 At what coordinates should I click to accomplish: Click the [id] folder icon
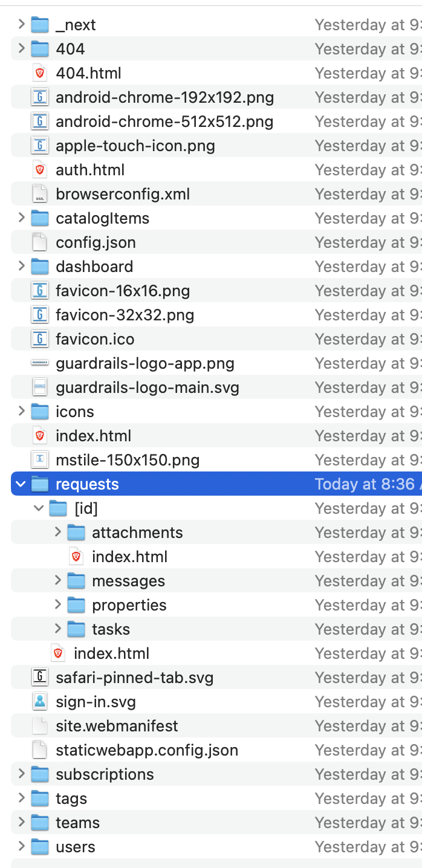pyautogui.click(x=57, y=508)
